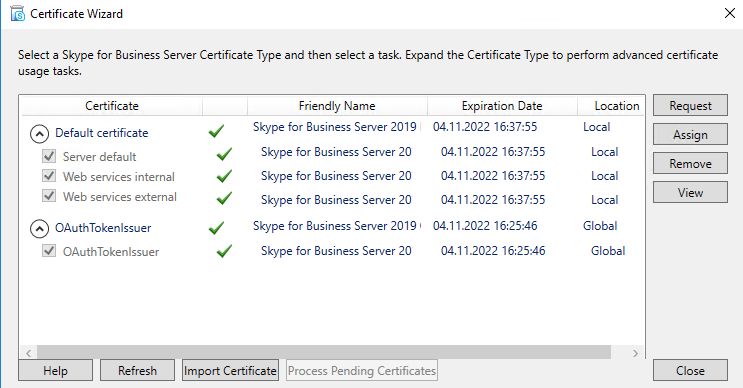
Task: Open the Help button
Action: click(x=55, y=370)
